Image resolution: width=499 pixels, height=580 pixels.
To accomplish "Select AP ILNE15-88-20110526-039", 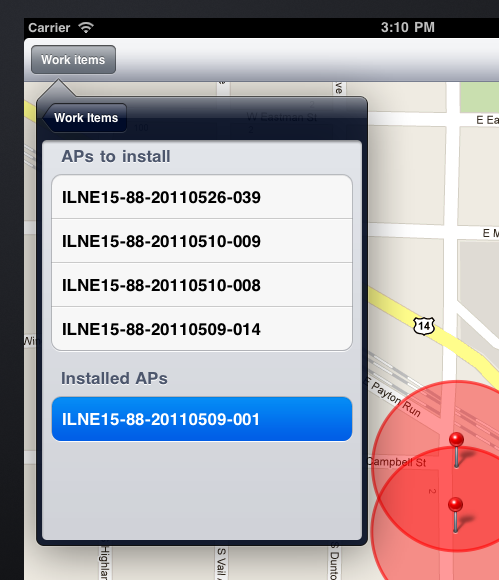I will [x=202, y=197].
